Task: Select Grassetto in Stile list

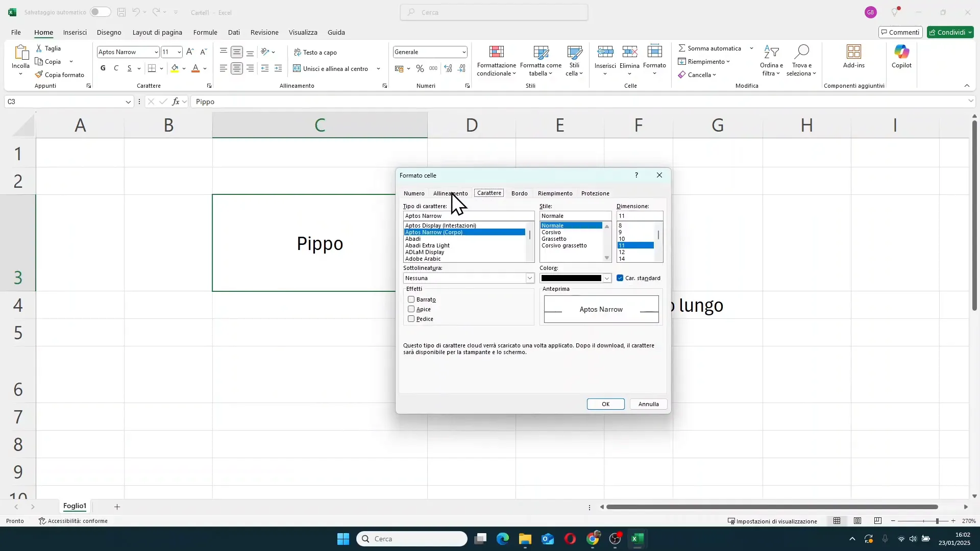Action: tap(554, 239)
